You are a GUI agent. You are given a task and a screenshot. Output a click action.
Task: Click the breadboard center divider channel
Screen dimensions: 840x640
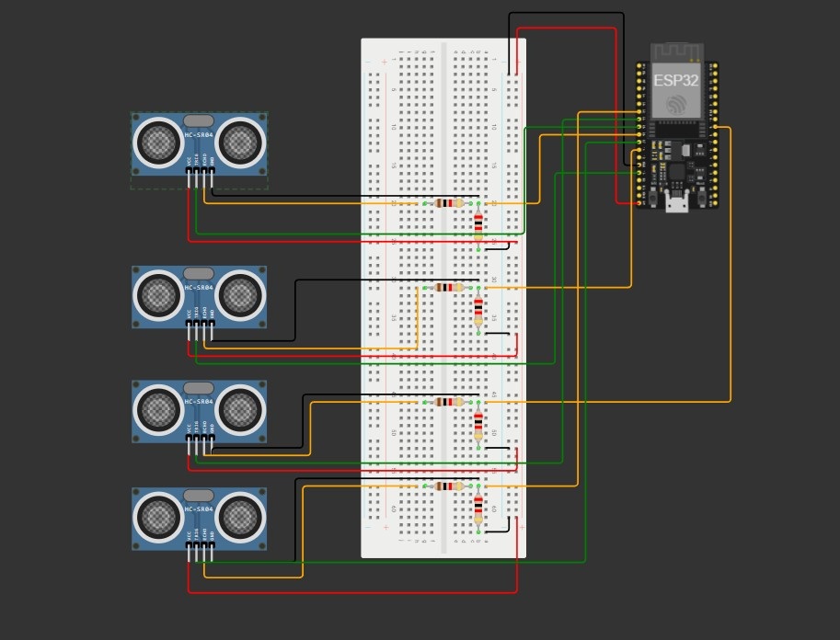coord(443,298)
